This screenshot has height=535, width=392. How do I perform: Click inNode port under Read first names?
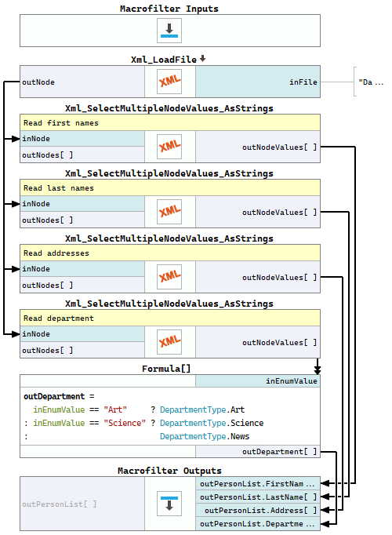(x=82, y=139)
